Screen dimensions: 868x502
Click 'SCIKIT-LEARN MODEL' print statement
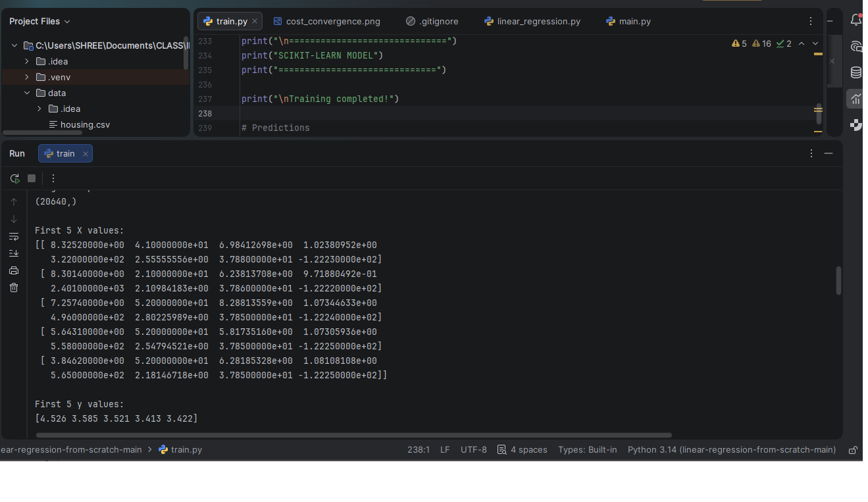coord(312,55)
